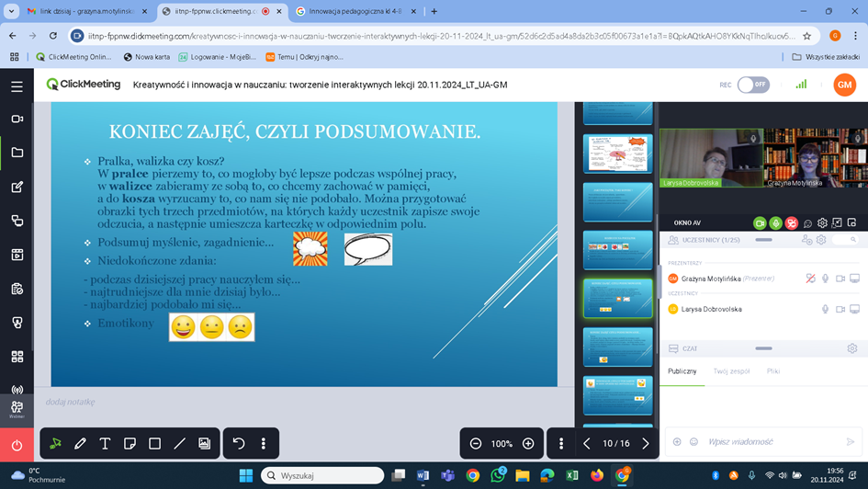This screenshot has height=489, width=868.
Task: Toggle Grażyna Motylińska's screen share icon
Action: click(x=855, y=279)
